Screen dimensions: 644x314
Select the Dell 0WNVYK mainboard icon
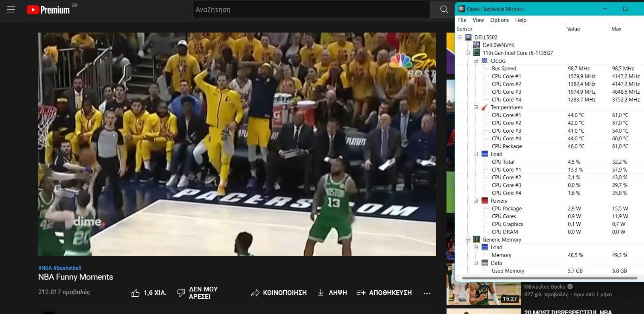pos(477,45)
